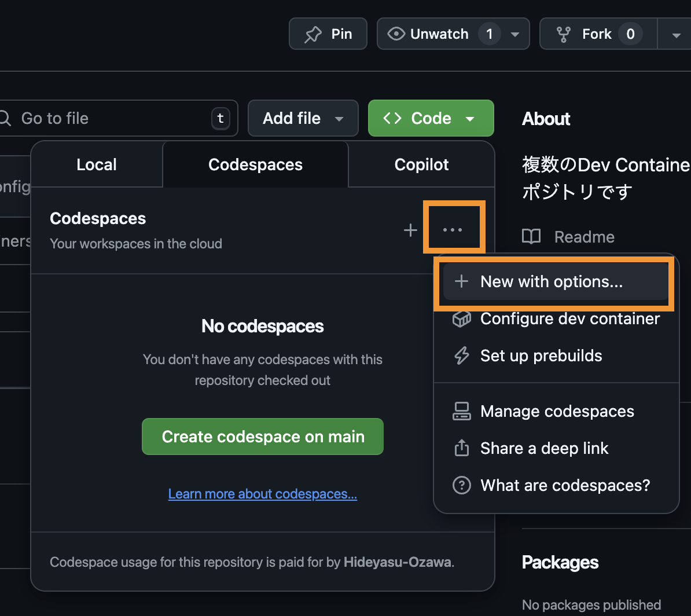Select Share a deep link

[556, 448]
